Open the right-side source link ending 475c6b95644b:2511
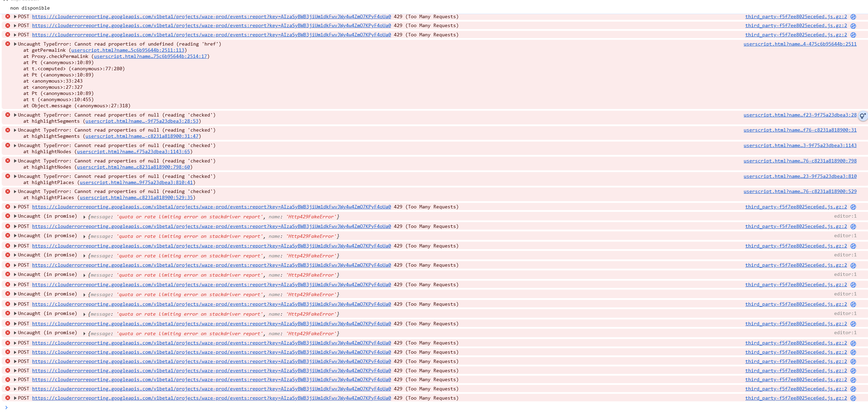 point(800,44)
